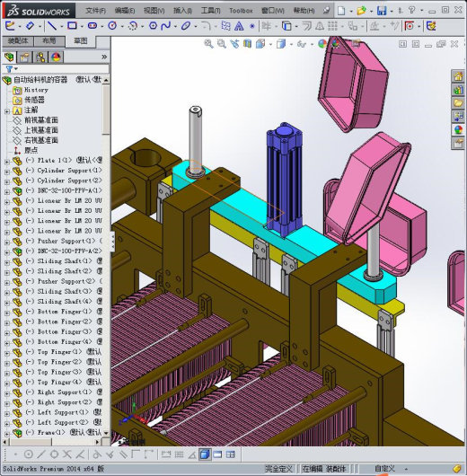Open the Appearances color sphere in view toolbar
Viewport: 467px width, 476px height.
tap(322, 44)
